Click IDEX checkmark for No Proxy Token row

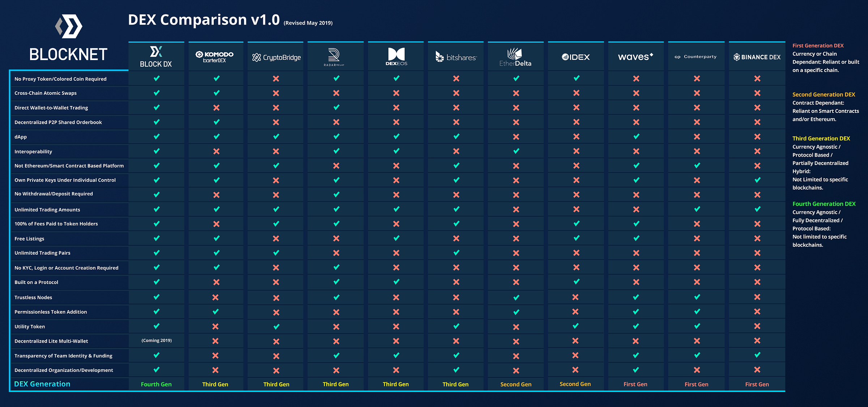576,78
